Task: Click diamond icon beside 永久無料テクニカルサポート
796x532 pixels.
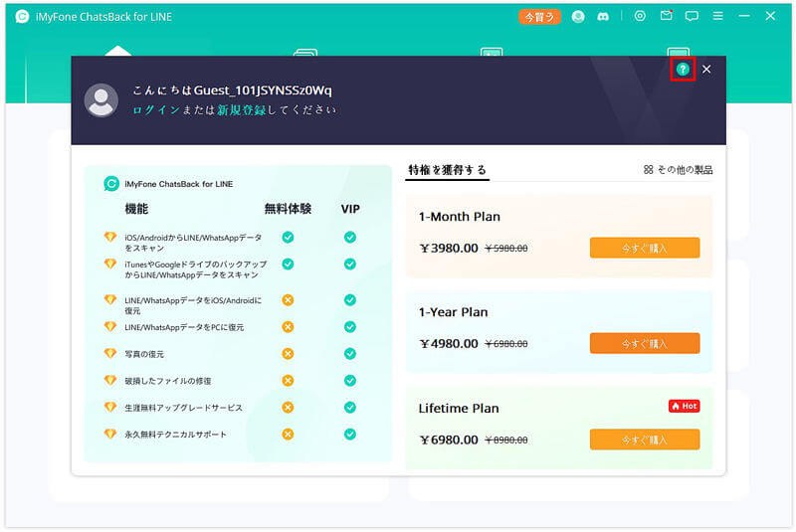Action: point(110,434)
